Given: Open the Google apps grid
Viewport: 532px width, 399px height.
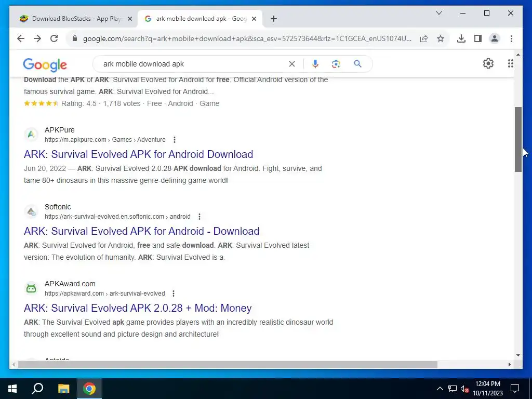Looking at the screenshot, I should click(x=510, y=63).
